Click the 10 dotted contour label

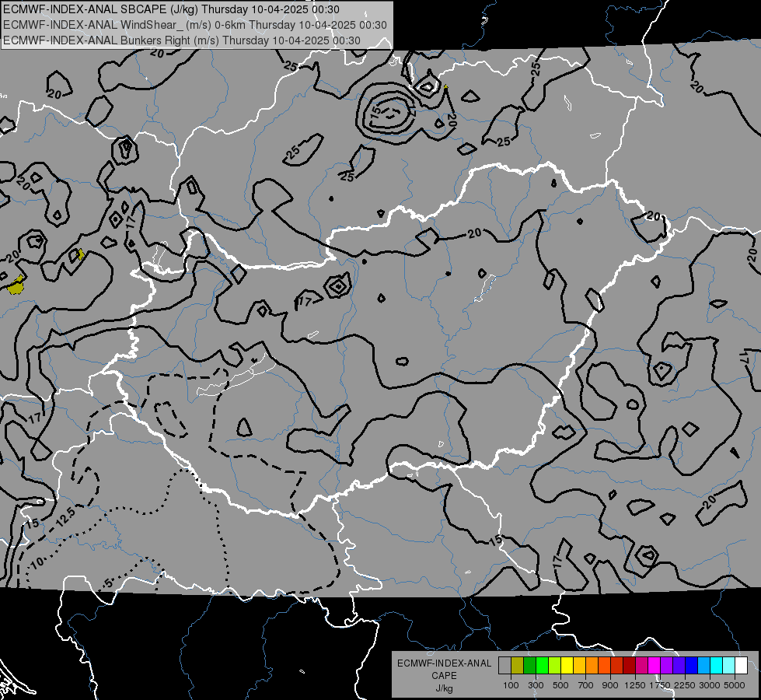(37, 562)
